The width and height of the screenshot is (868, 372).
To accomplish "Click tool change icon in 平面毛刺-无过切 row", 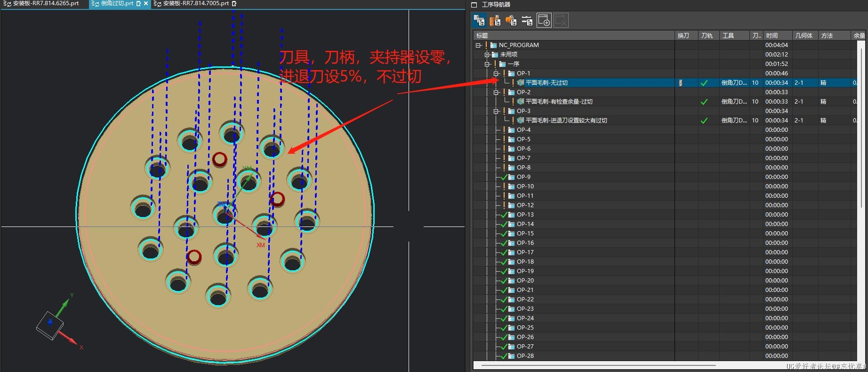I will 681,82.
